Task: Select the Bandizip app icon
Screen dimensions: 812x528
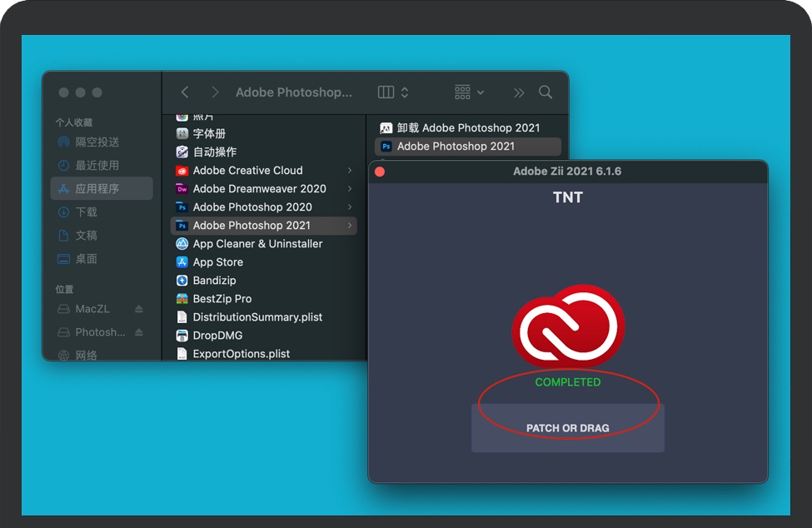Action: pyautogui.click(x=182, y=281)
